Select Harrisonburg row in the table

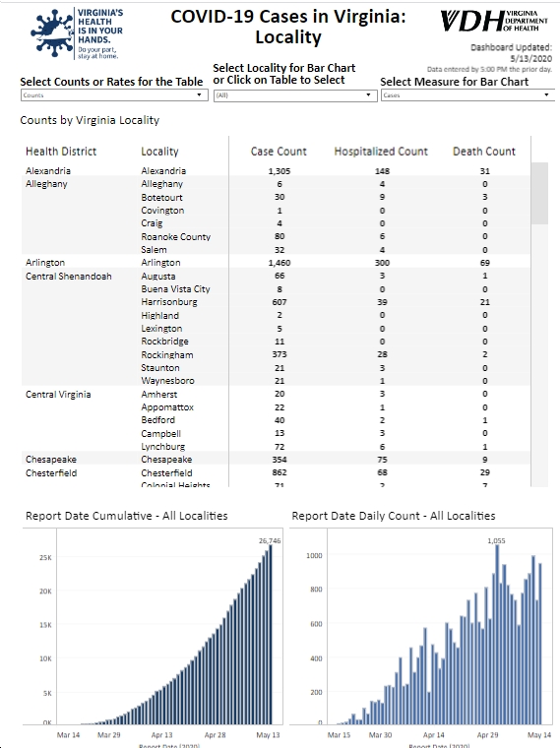tap(276, 302)
